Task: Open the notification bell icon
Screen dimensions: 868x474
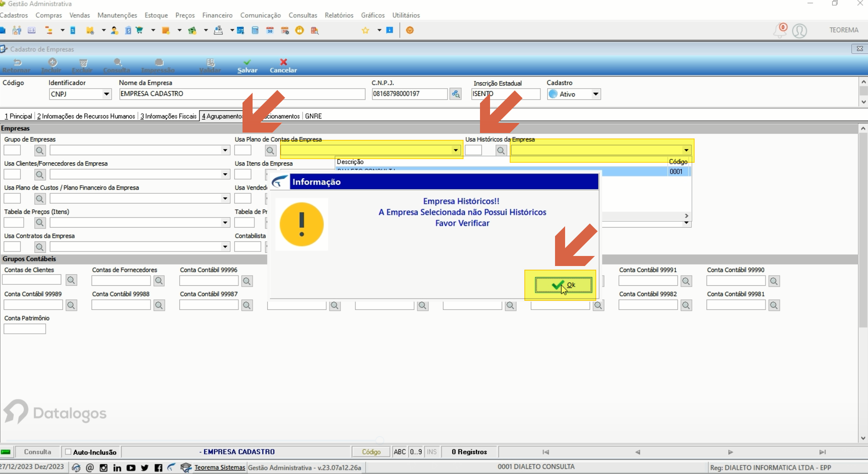Action: 780,31
